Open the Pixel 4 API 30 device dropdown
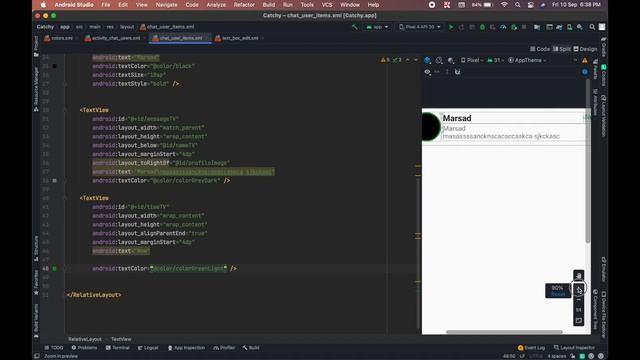Screen dimensions: 640x360 coord(420,27)
